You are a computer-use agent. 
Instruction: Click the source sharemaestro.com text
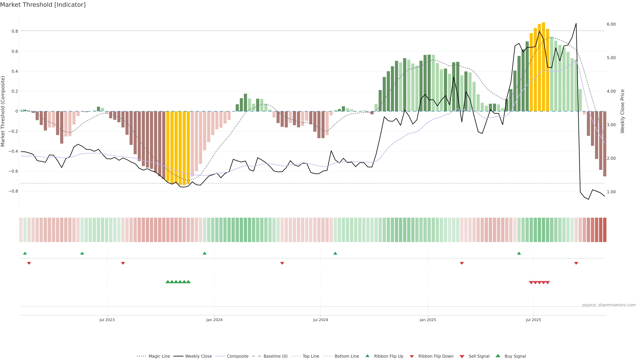(x=609, y=305)
